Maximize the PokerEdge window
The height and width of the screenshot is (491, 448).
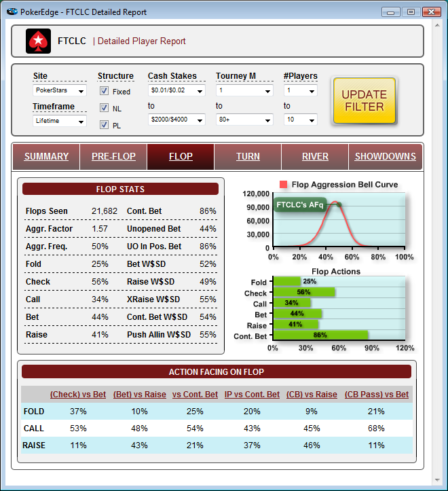411,12
